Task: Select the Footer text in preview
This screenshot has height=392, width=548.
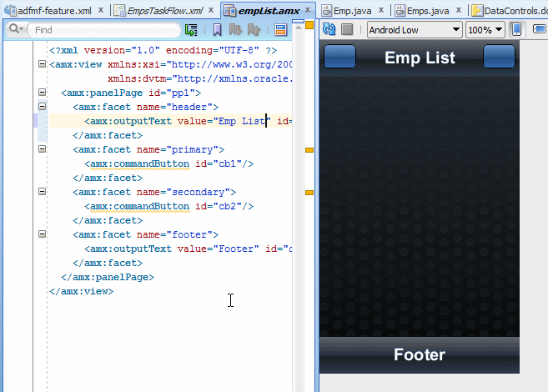Action: [420, 354]
